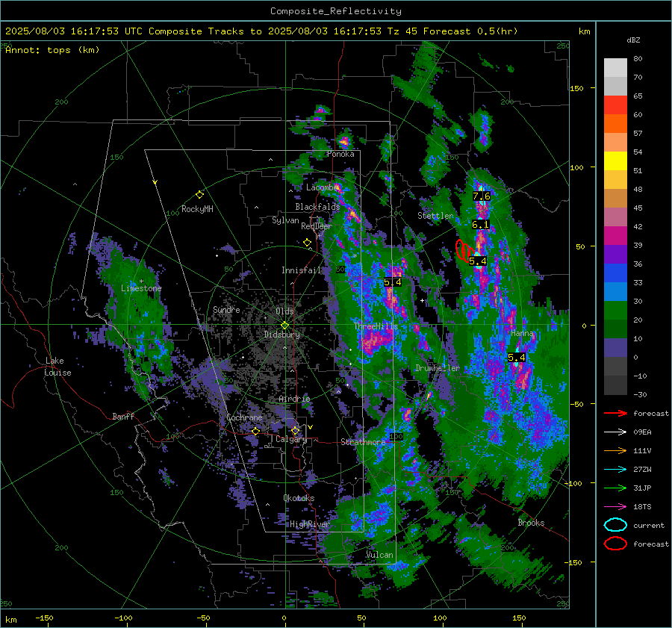Select the 5.4 top label above ThreeHills
672x628 pixels.
393,282
